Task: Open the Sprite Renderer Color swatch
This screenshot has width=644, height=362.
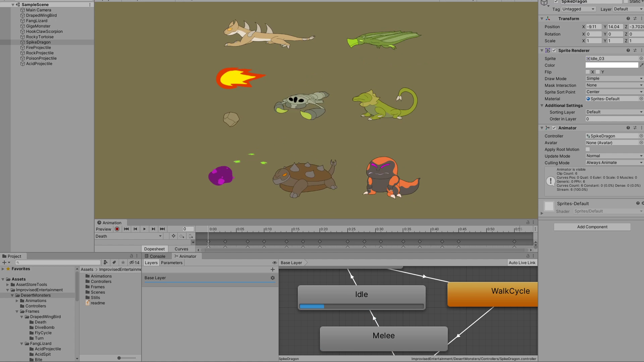Action: click(x=612, y=65)
